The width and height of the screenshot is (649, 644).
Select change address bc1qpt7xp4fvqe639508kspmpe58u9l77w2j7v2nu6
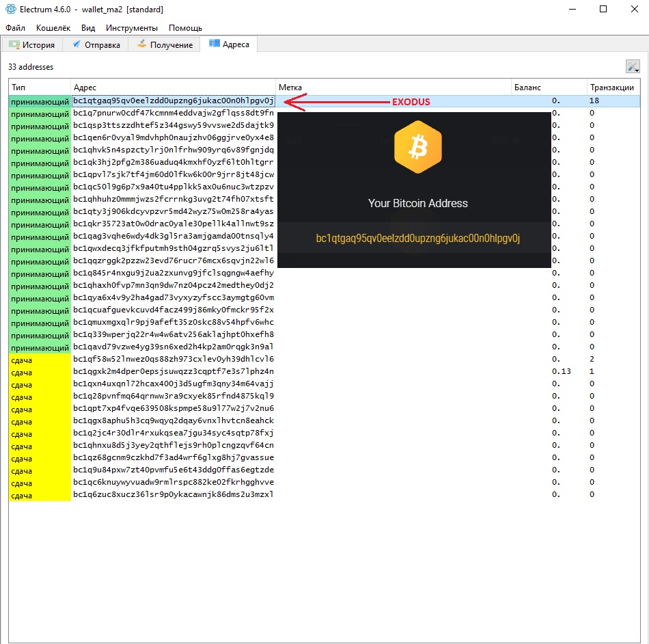174,408
